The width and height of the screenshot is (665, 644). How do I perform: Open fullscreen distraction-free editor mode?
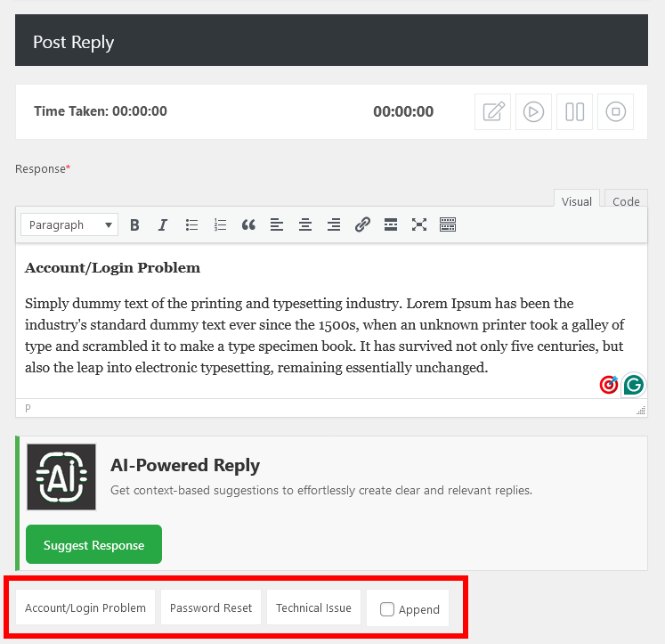(x=419, y=225)
